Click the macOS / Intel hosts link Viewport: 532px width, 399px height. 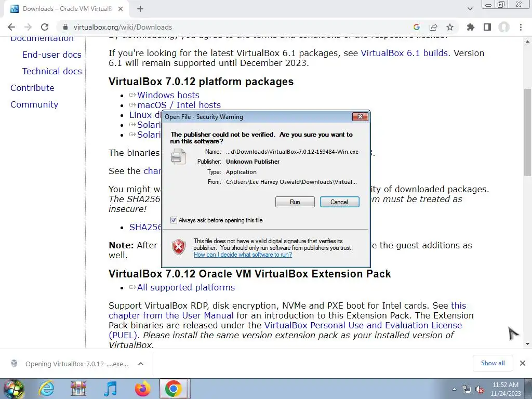click(x=179, y=105)
